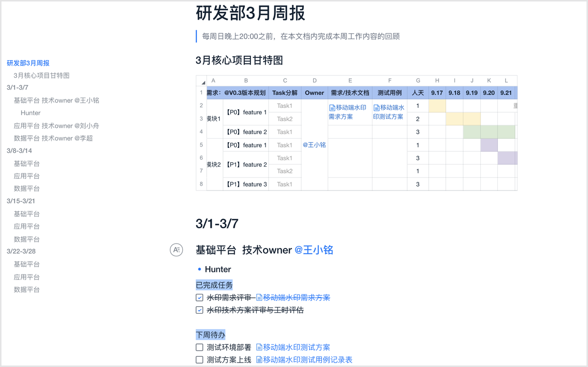Click the 模块1 cell
This screenshot has width=588, height=367.
tap(215, 119)
